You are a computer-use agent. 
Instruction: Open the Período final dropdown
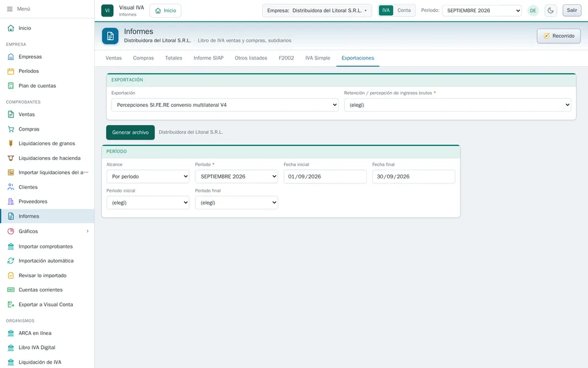[236, 203]
